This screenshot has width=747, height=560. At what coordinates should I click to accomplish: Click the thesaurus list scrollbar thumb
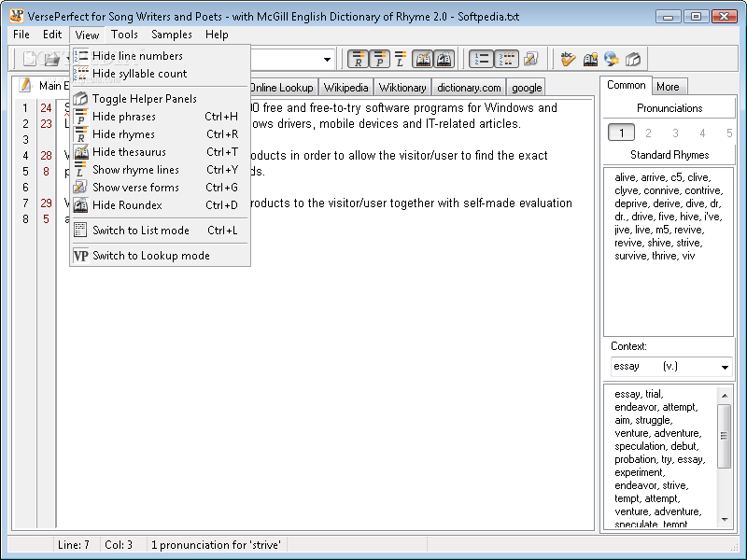pyautogui.click(x=725, y=436)
